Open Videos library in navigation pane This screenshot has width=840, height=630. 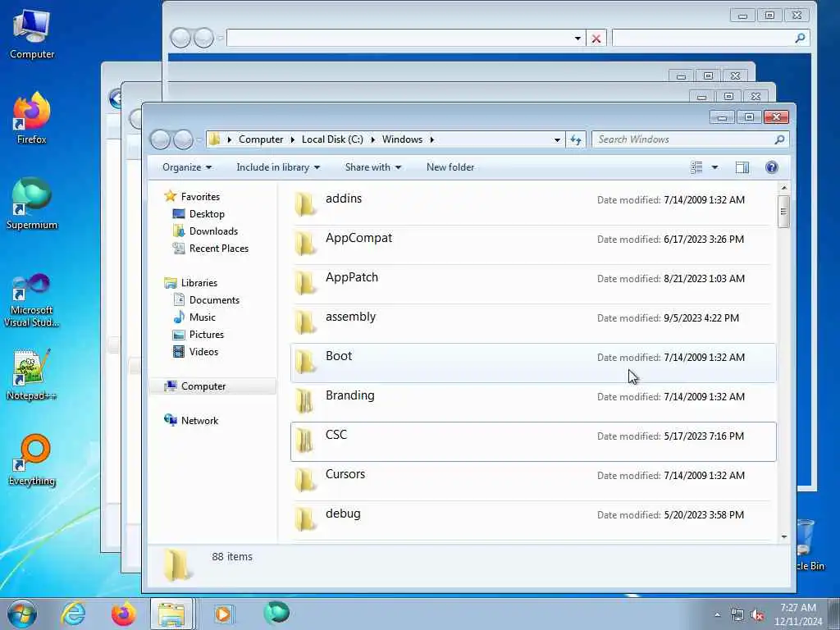[203, 351]
